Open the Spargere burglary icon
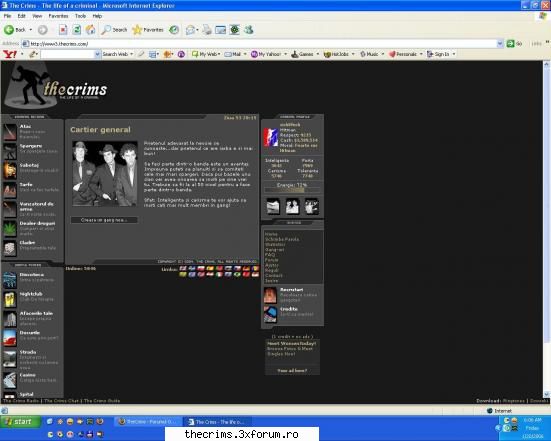 tap(10, 151)
